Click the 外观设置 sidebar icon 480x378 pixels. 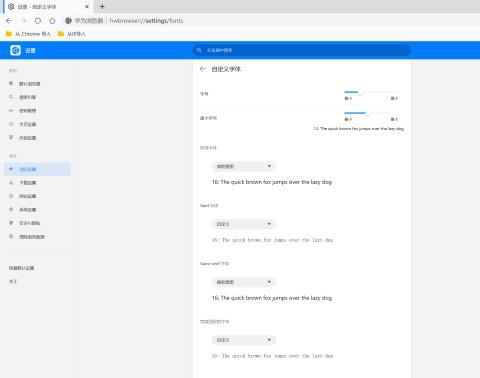click(11, 137)
